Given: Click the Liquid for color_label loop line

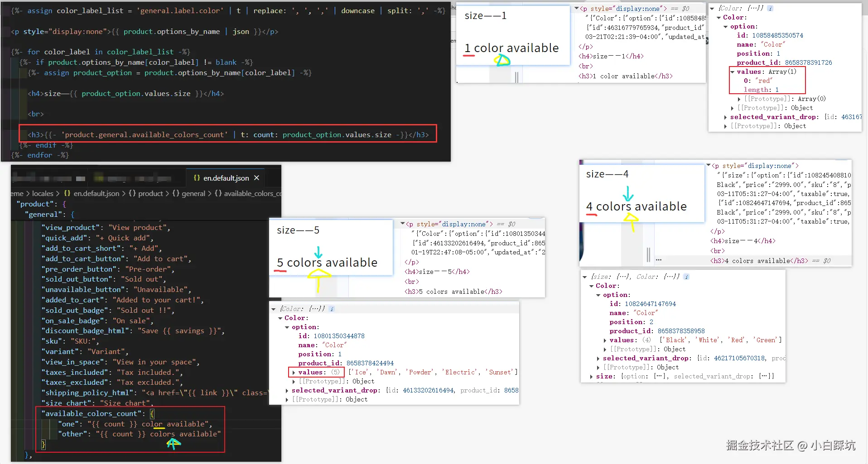Looking at the screenshot, I should click(x=101, y=52).
